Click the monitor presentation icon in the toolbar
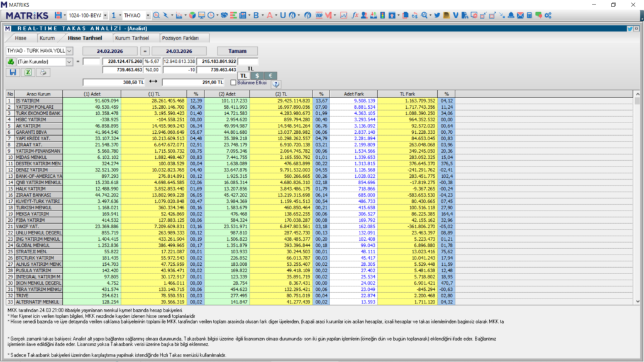Image resolution: width=644 pixels, height=362 pixels. (x=201, y=15)
